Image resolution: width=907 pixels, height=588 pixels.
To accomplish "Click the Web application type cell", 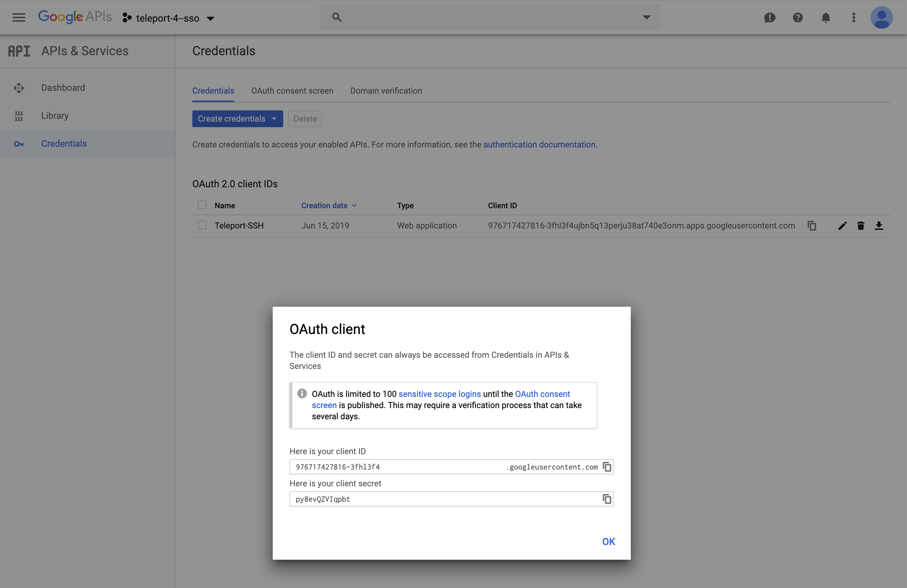I will coord(427,226).
